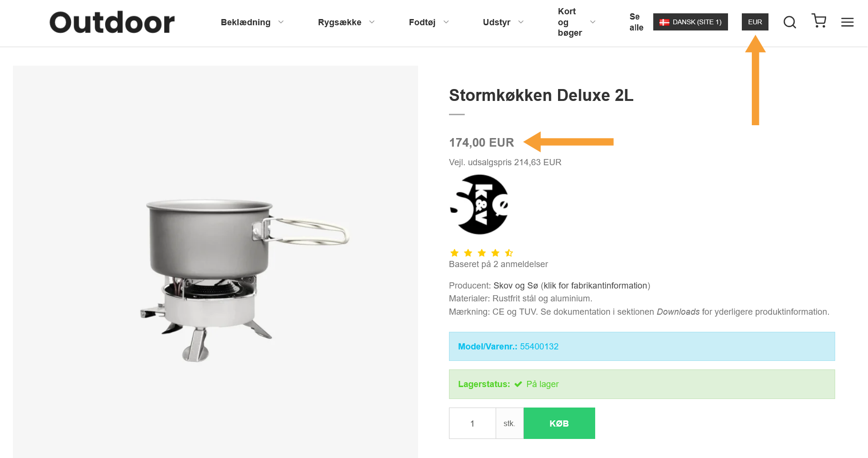Open the Skov og Sø manufacturer link
Screen dimensions: 868x458
[x=516, y=286]
